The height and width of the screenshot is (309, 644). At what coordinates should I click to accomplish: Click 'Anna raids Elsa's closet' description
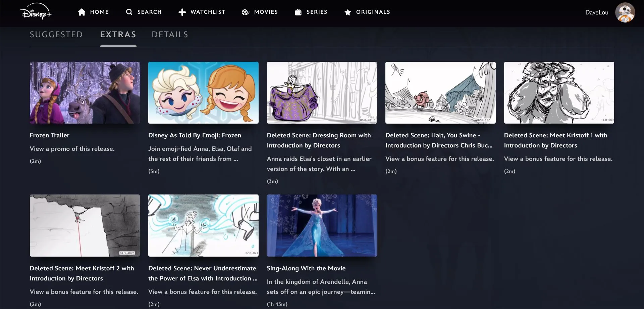(319, 164)
